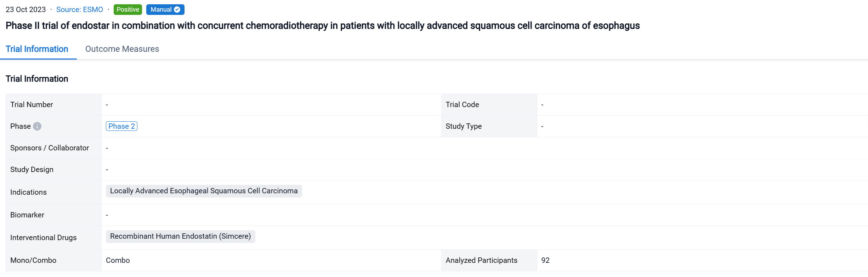Click the trial title heading
Image resolution: width=868 pixels, height=277 pixels.
[322, 26]
